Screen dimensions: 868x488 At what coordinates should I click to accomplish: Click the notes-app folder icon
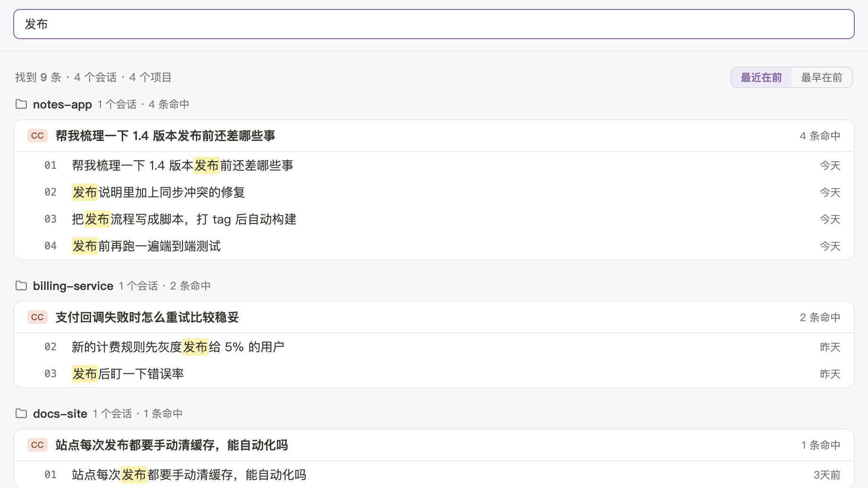click(x=21, y=104)
